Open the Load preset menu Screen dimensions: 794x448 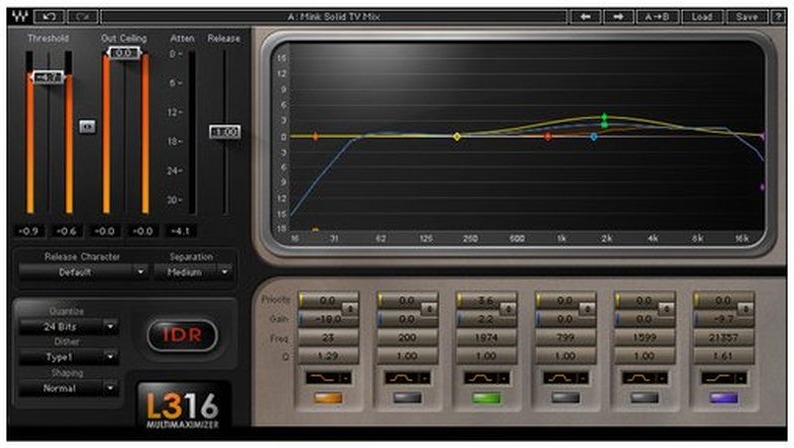point(702,17)
